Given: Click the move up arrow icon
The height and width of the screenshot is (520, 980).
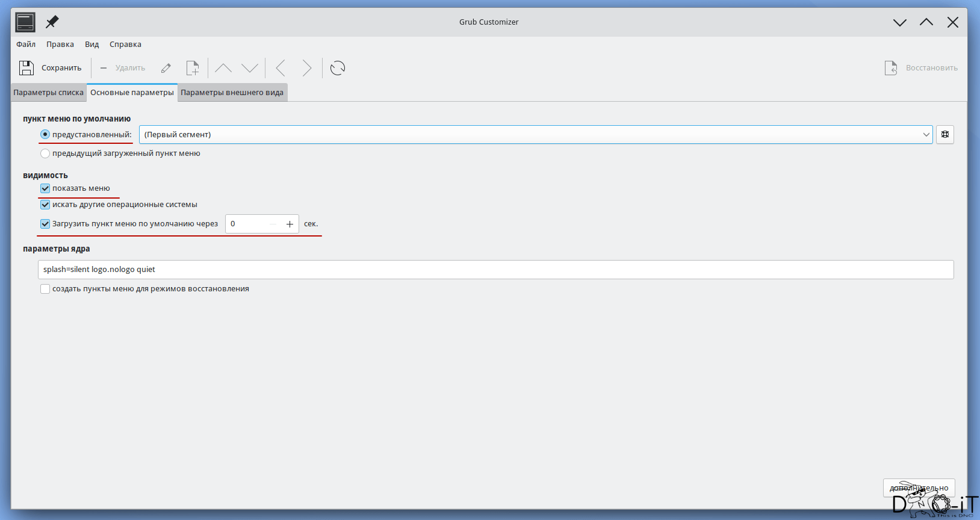Looking at the screenshot, I should coord(223,68).
